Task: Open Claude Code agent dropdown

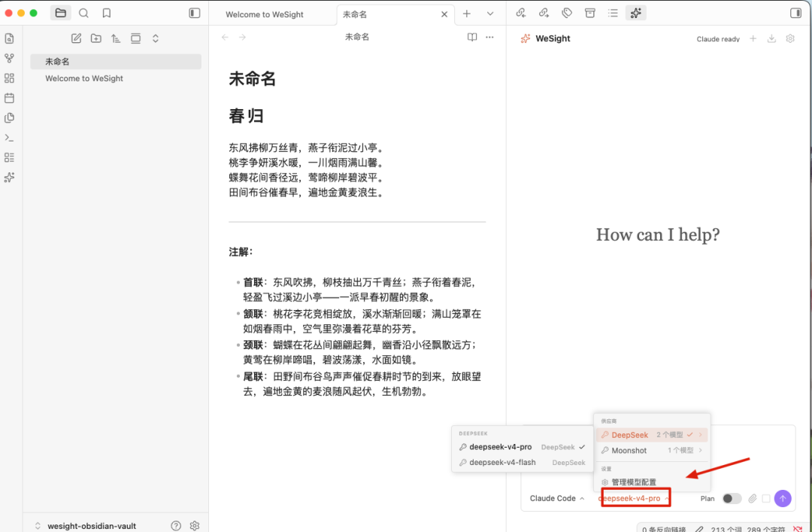Action: coord(557,498)
